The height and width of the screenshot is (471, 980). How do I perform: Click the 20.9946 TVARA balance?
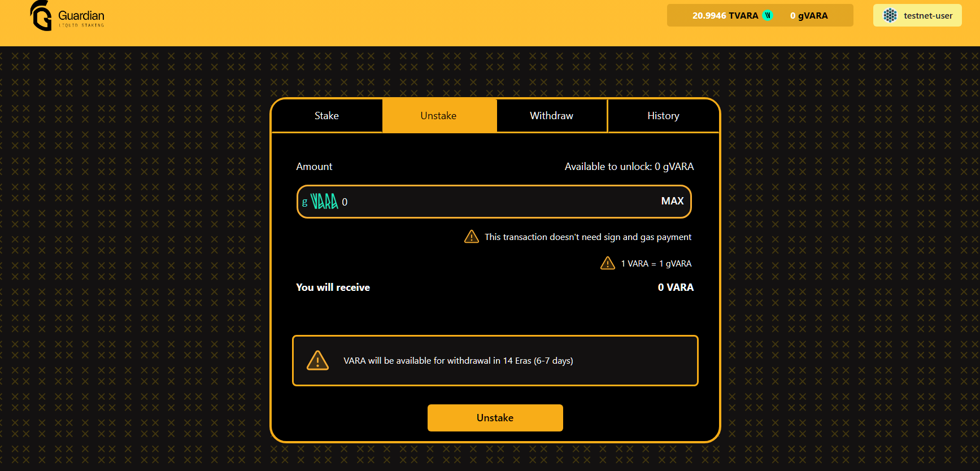[725, 16]
